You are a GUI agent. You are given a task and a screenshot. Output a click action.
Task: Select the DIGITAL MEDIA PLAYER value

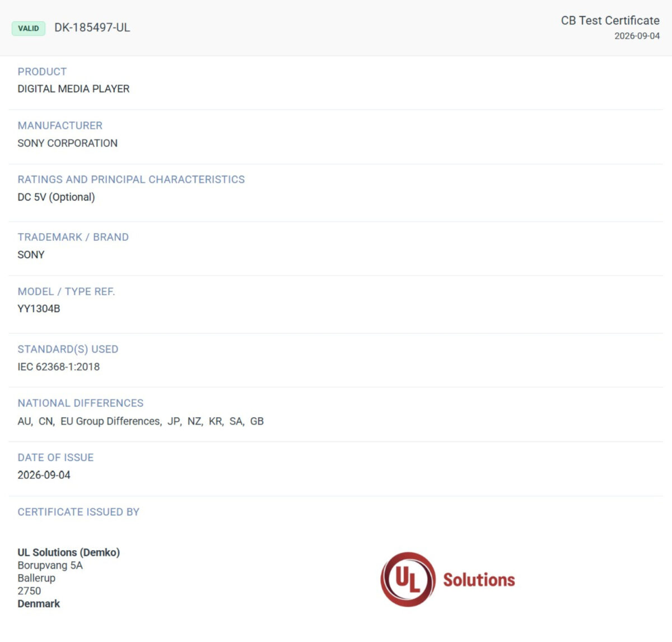[73, 89]
